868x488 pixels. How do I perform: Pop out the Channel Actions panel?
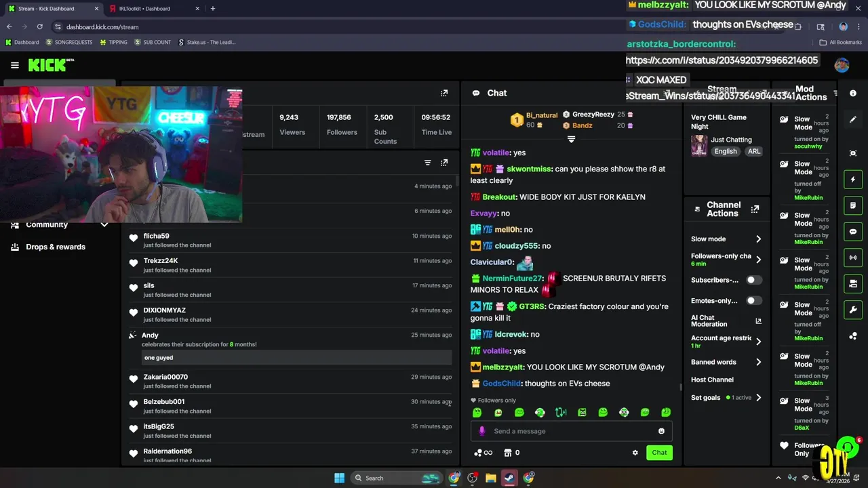(755, 209)
